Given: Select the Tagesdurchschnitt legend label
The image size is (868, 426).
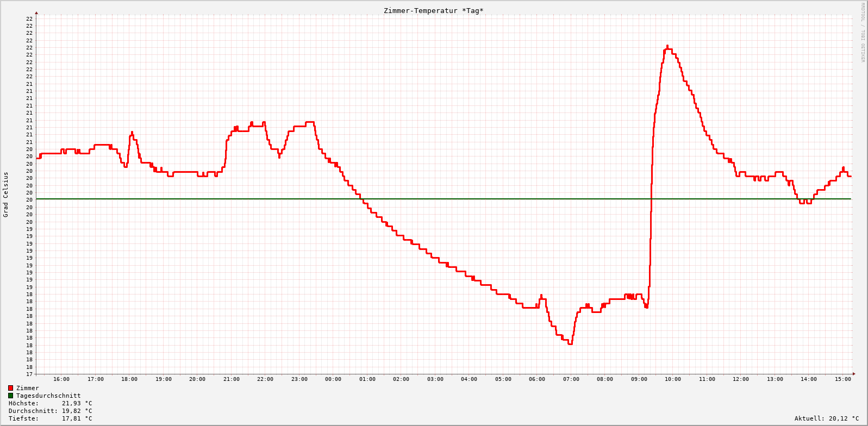Looking at the screenshot, I should [x=48, y=396].
